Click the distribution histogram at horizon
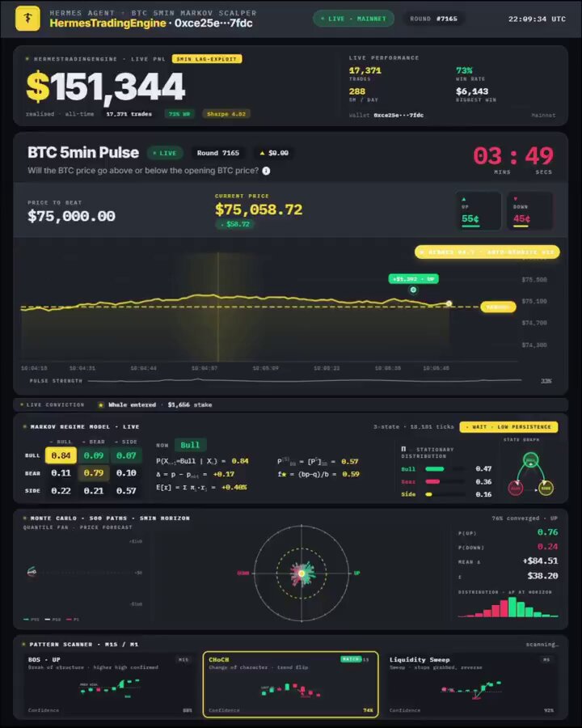This screenshot has height=728, width=582. point(508,607)
